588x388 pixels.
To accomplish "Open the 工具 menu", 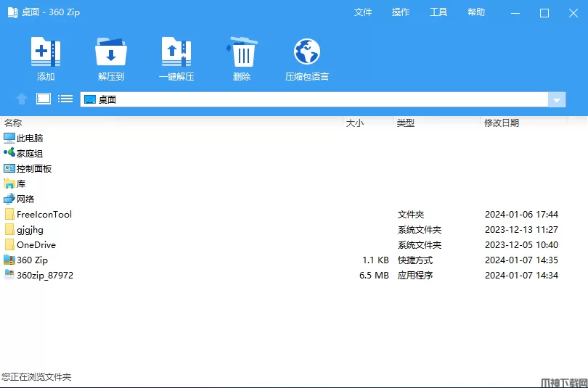I will pyautogui.click(x=438, y=12).
